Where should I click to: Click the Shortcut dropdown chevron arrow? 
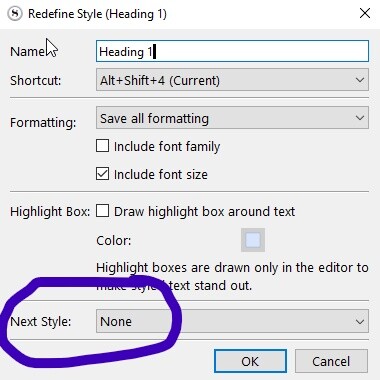point(360,80)
